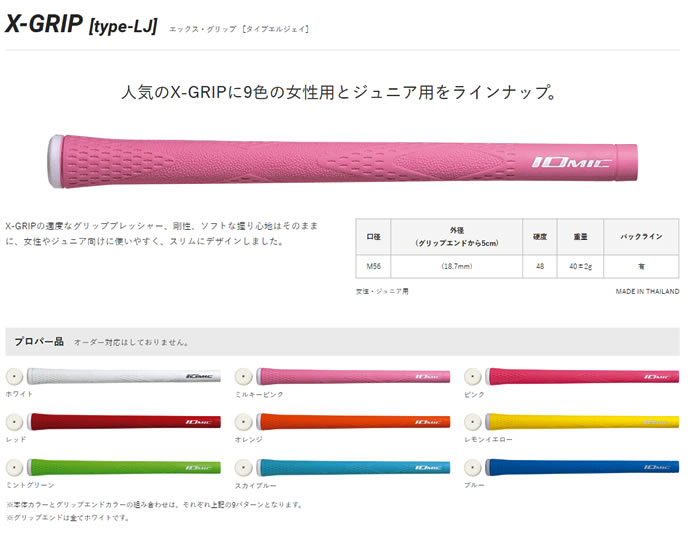Select the orange (オレンジ) grip image

tap(353, 422)
